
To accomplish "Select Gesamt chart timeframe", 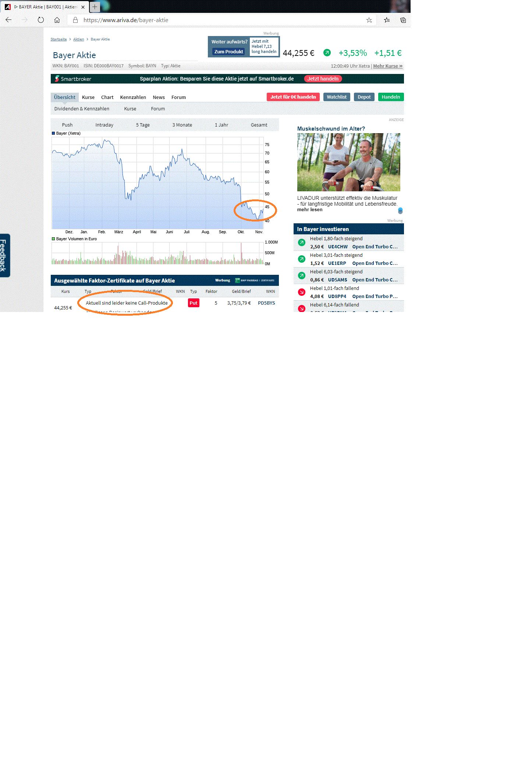I will pos(259,125).
